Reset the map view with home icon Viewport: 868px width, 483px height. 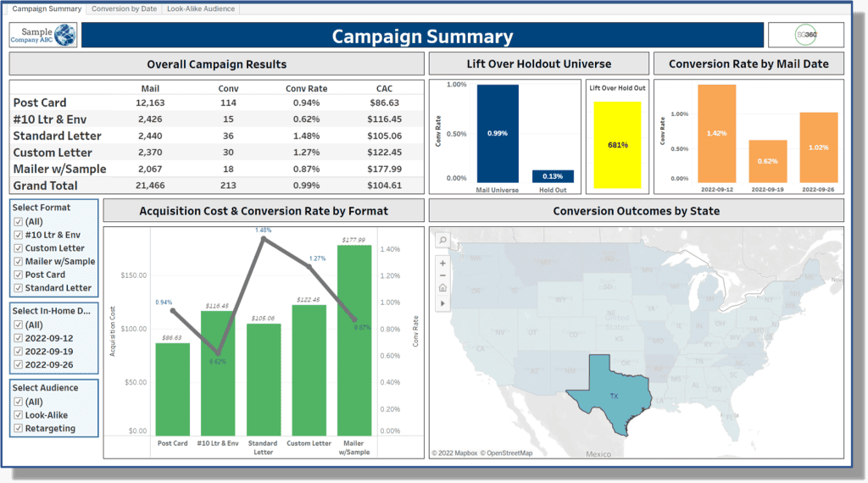(442, 288)
